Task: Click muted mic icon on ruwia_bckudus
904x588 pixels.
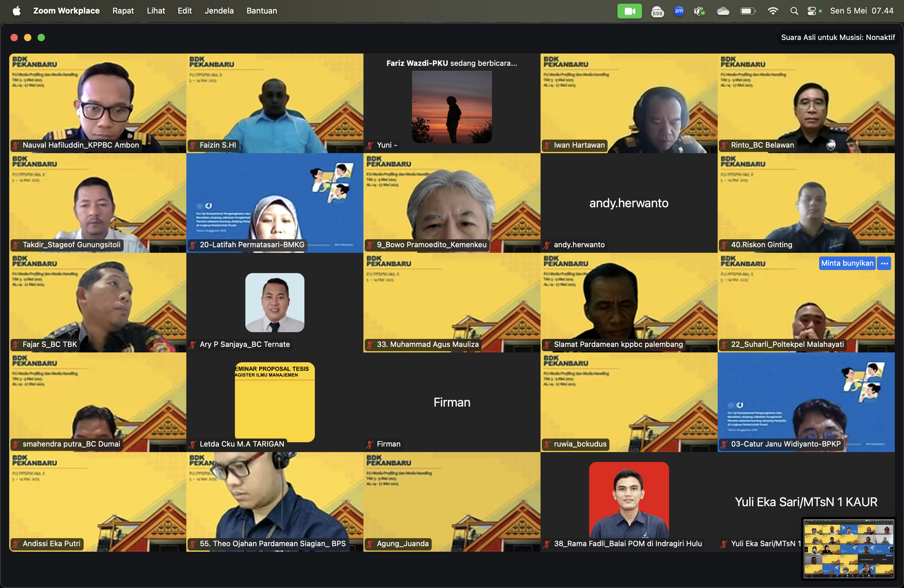Action: [547, 444]
